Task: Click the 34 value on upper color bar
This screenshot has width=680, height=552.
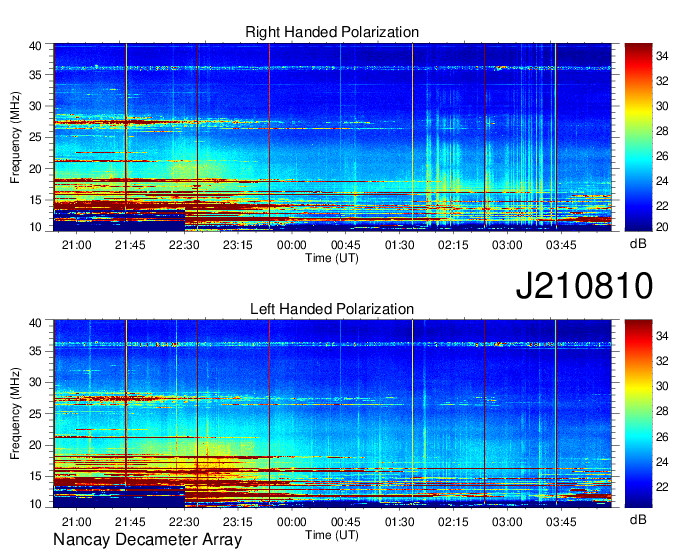Action: pyautogui.click(x=662, y=56)
